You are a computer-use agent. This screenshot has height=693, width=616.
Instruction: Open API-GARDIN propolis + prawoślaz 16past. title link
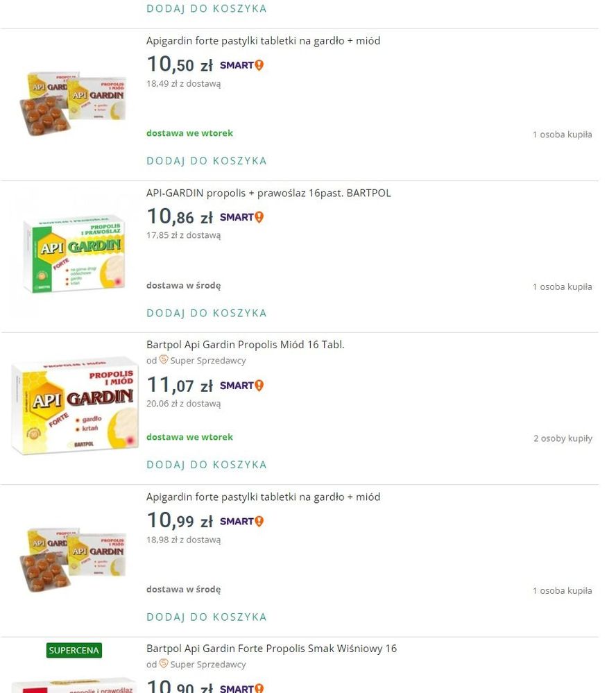pos(268,193)
